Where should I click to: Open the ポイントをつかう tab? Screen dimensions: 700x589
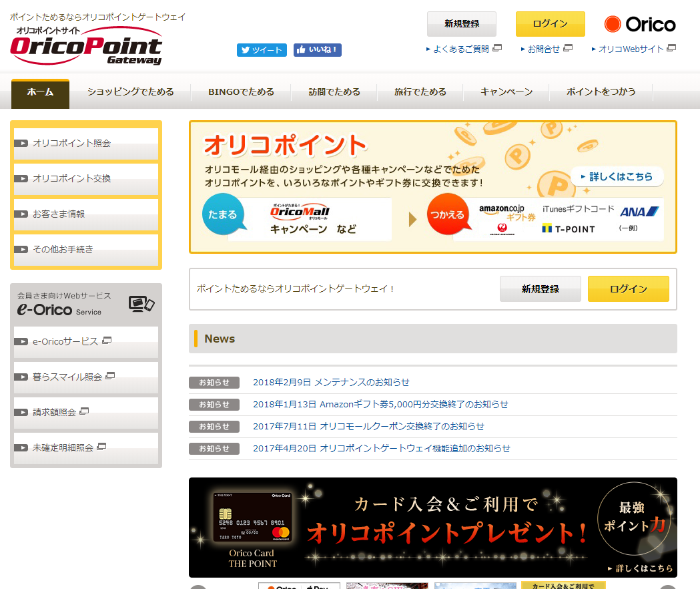click(x=601, y=92)
